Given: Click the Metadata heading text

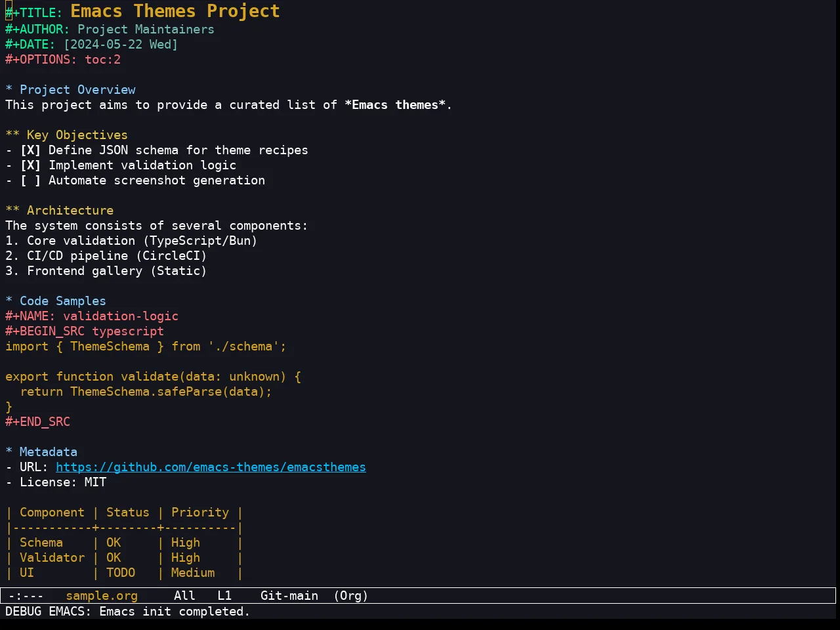Looking at the screenshot, I should point(49,452).
